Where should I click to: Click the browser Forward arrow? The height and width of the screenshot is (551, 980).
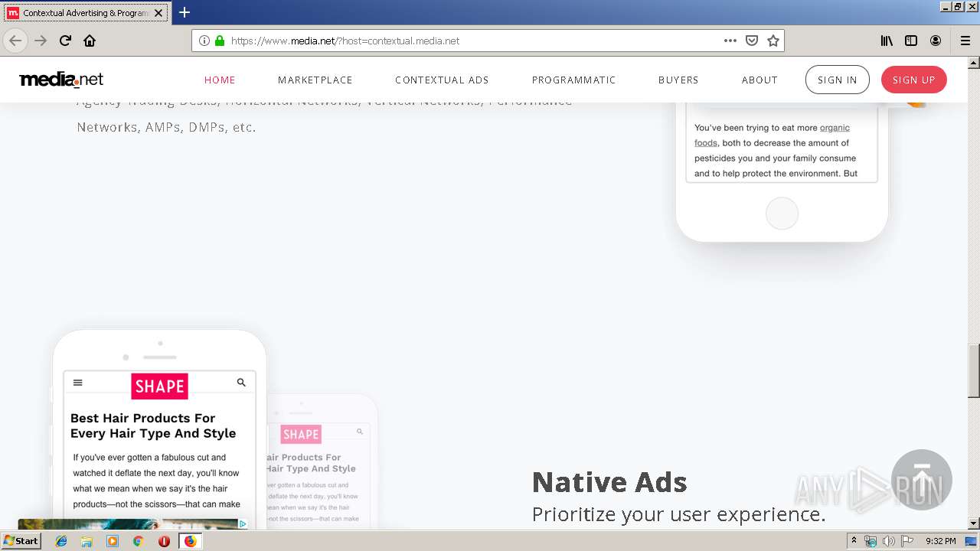pos(41,41)
